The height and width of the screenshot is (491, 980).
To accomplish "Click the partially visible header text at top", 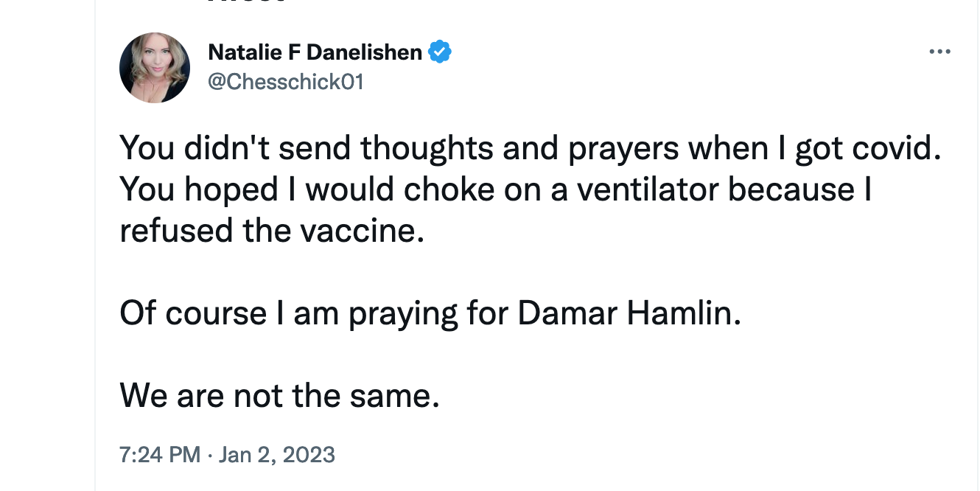I will [246, 3].
